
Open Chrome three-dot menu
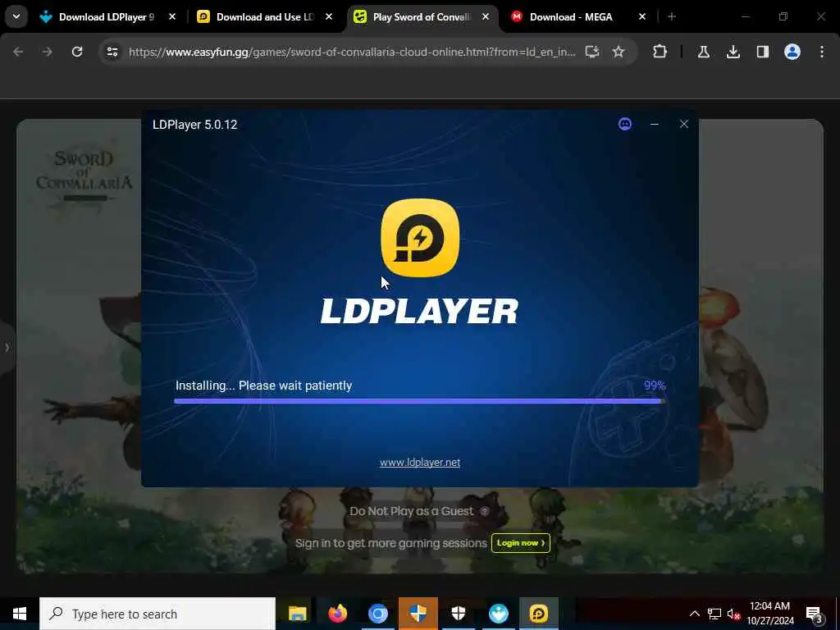click(822, 52)
